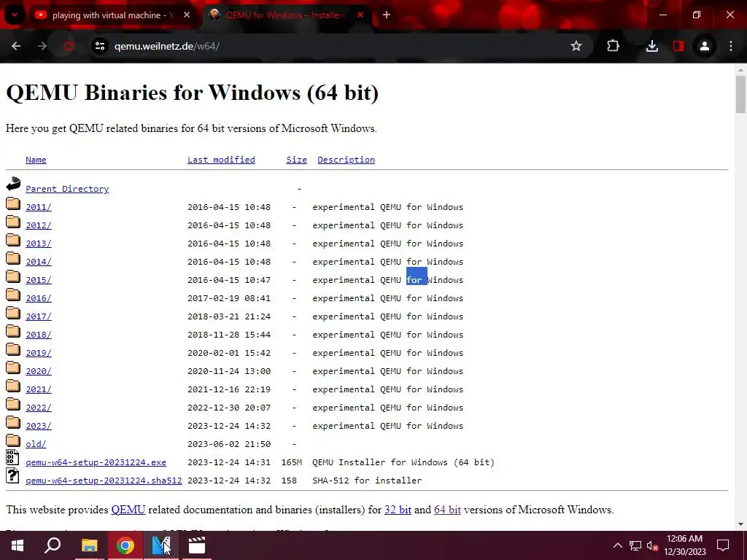
Task: Open the 2014/ folder link
Action: pos(39,262)
